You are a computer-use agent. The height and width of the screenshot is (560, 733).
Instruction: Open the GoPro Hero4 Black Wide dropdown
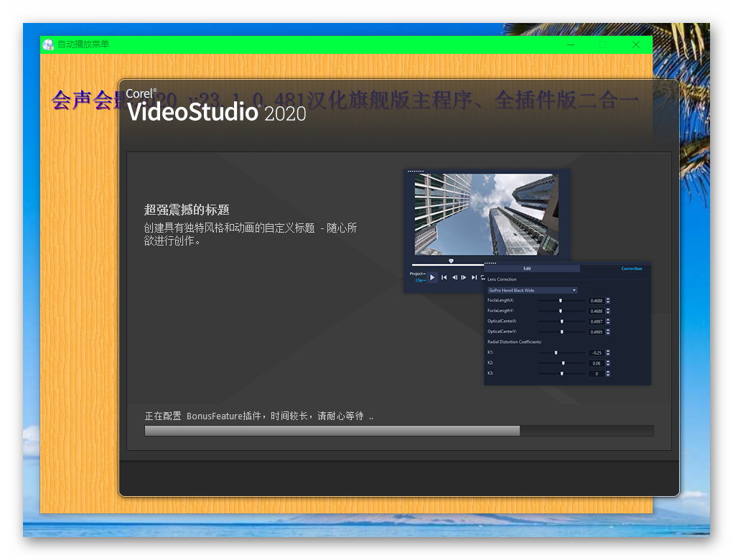[533, 290]
